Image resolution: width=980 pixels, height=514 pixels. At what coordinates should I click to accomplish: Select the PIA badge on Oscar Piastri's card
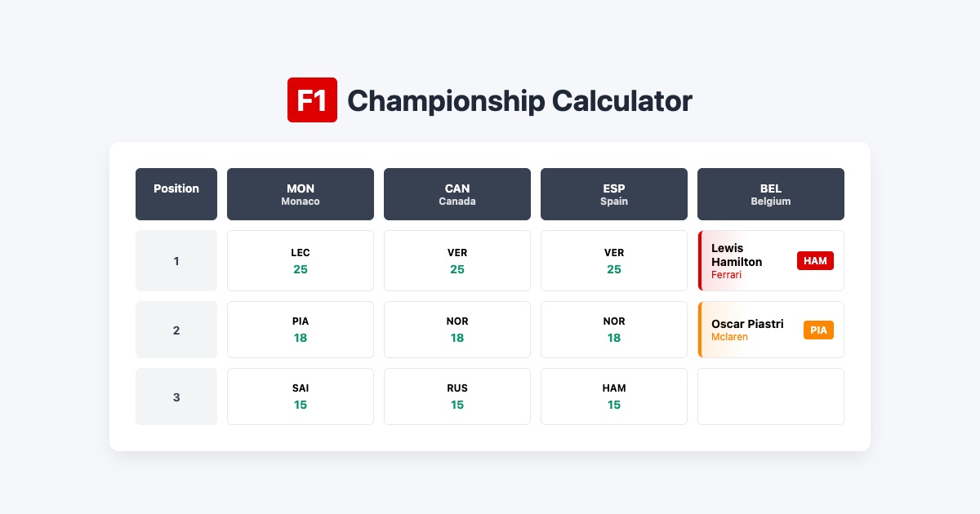click(818, 330)
